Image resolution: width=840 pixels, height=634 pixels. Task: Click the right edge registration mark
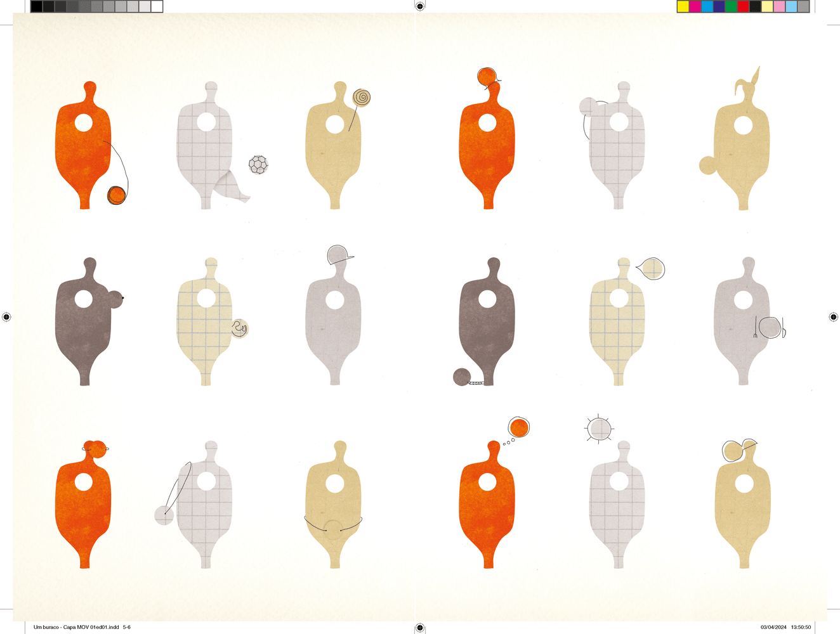click(834, 316)
